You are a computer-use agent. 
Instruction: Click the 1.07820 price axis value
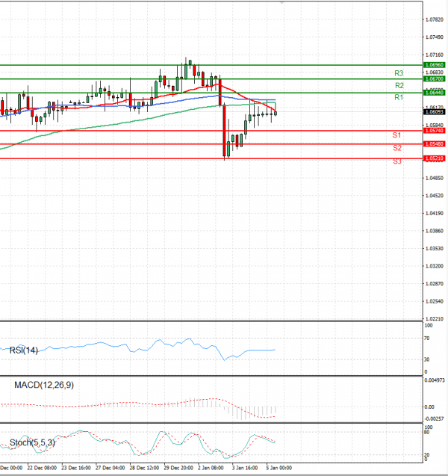point(435,19)
